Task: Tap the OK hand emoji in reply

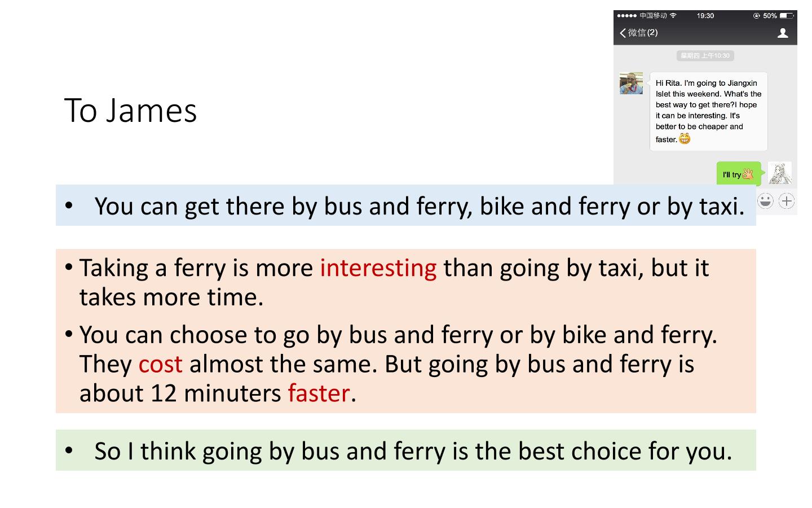Action: (x=748, y=174)
